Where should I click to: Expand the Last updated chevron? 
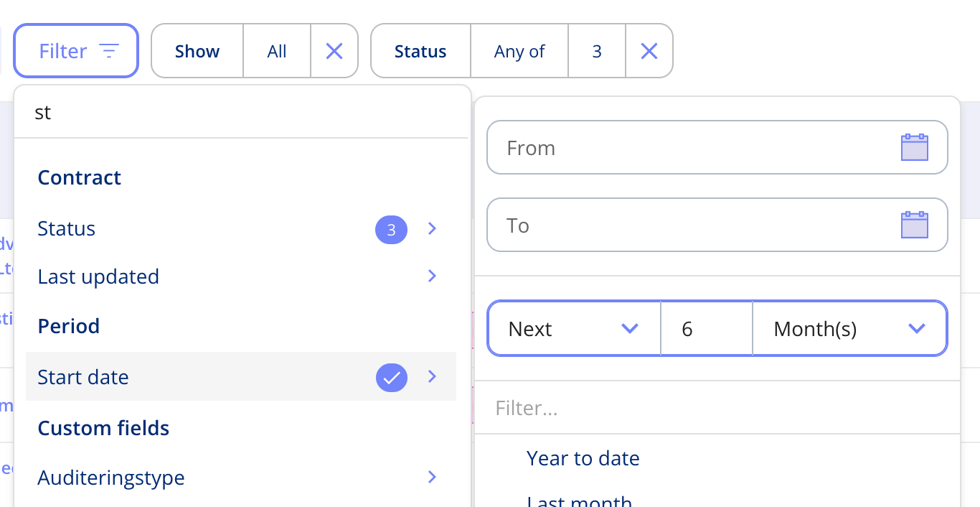[432, 276]
